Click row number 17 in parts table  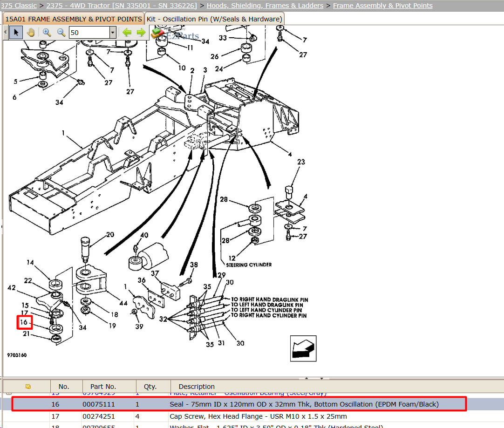click(55, 416)
